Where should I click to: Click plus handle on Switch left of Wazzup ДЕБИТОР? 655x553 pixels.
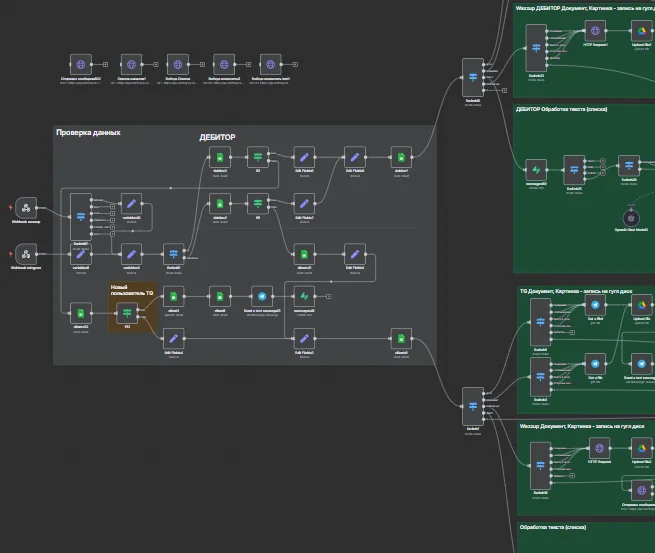pos(505,90)
